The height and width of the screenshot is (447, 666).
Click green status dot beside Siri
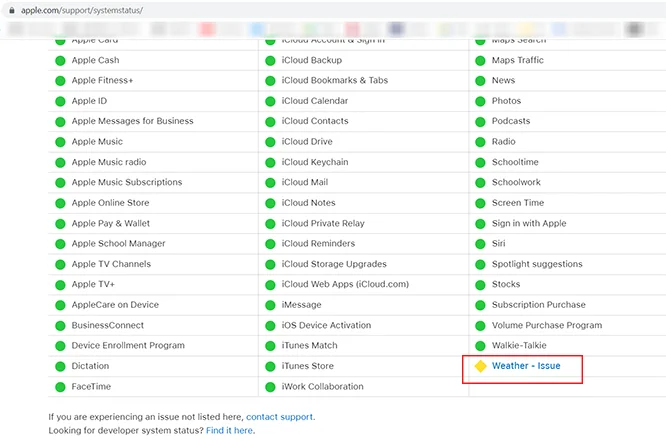pyautogui.click(x=480, y=244)
